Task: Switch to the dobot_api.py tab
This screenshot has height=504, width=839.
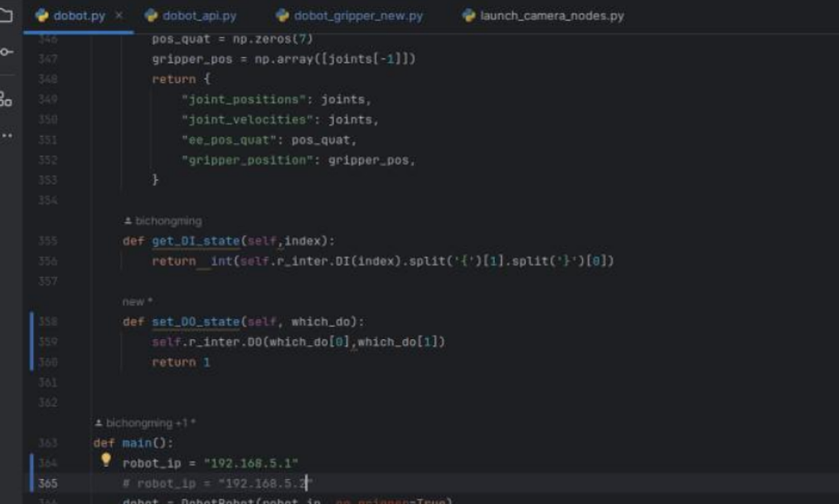Action: 199,16
